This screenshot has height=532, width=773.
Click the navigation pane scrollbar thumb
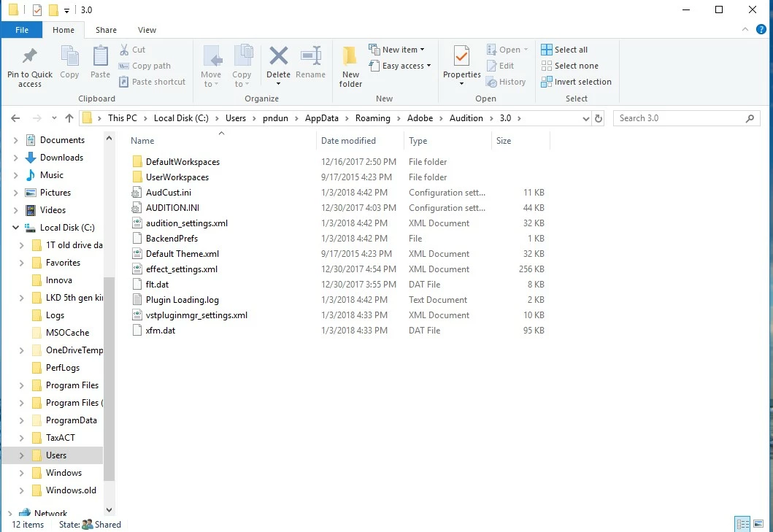click(x=109, y=379)
